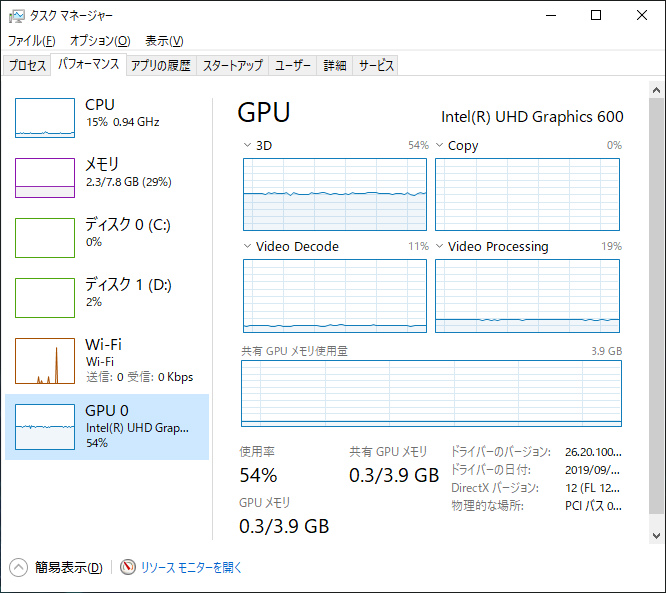
Task: Switch to the スタートアップ tab
Action: pos(233,66)
